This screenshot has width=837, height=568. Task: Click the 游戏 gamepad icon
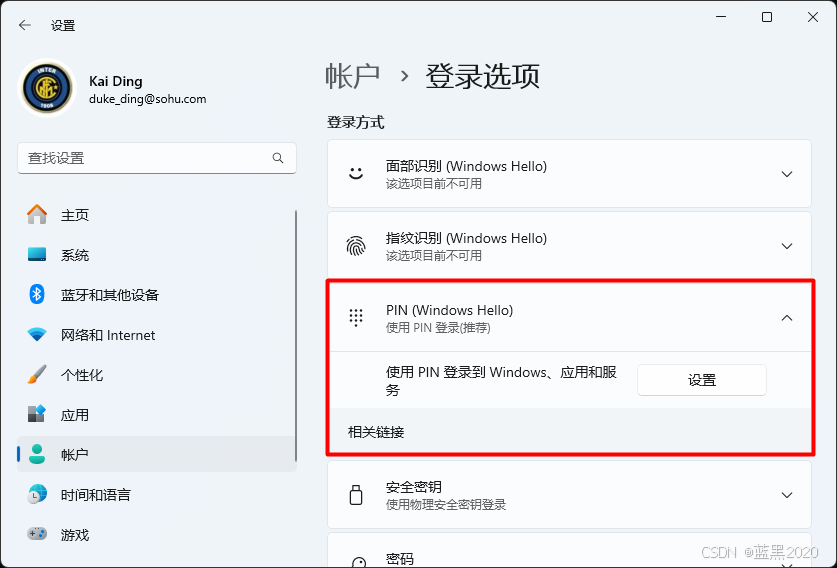point(37,534)
